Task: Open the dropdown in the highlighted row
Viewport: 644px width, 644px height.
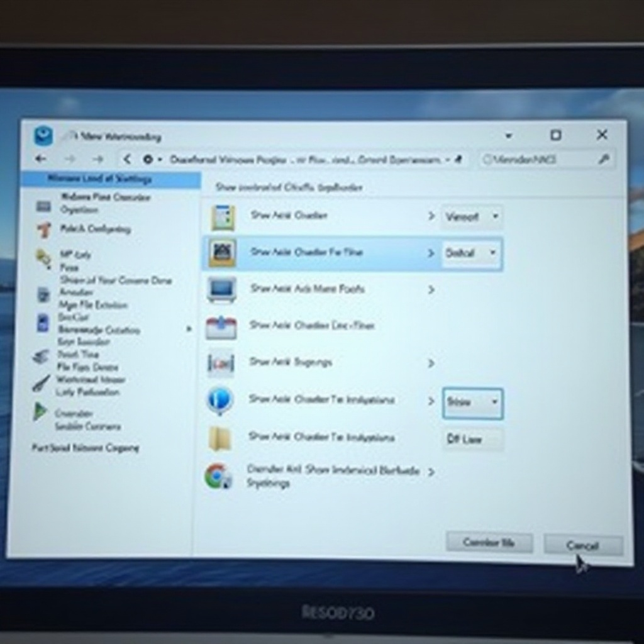Action: click(472, 253)
